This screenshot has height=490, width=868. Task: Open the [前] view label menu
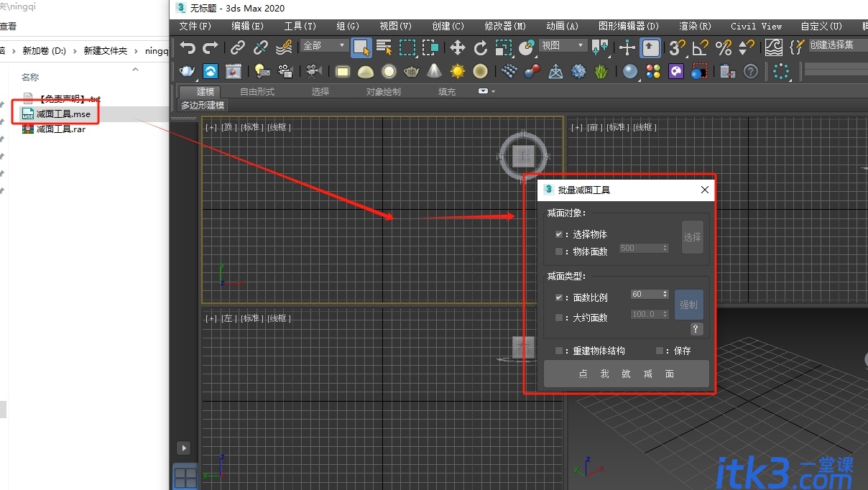[594, 127]
